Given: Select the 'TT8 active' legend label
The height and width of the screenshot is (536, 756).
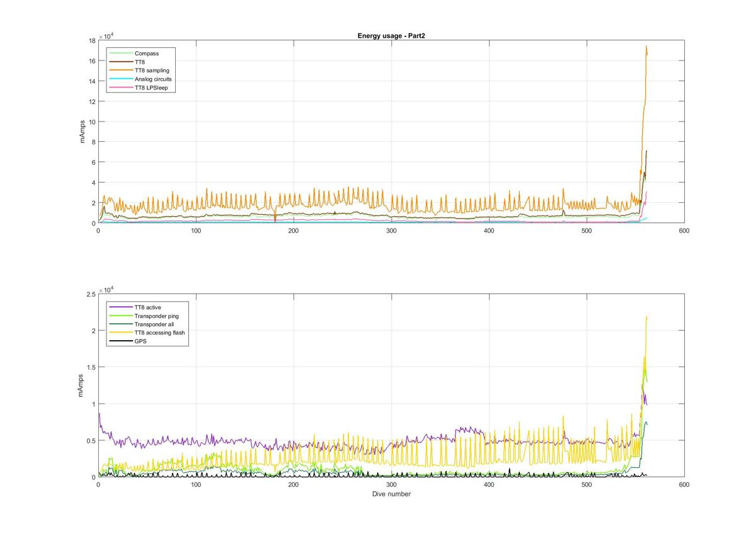Looking at the screenshot, I should 148,307.
